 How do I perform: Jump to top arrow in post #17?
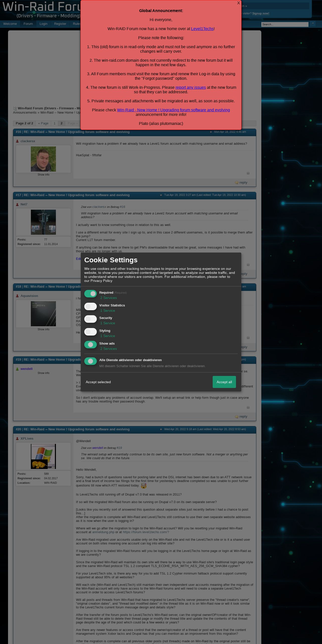(x=248, y=265)
